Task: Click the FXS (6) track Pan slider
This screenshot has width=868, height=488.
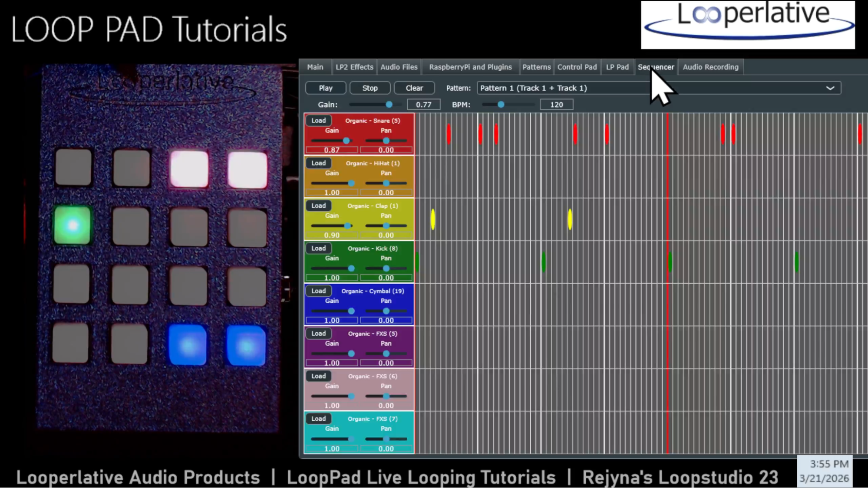Action: click(386, 396)
